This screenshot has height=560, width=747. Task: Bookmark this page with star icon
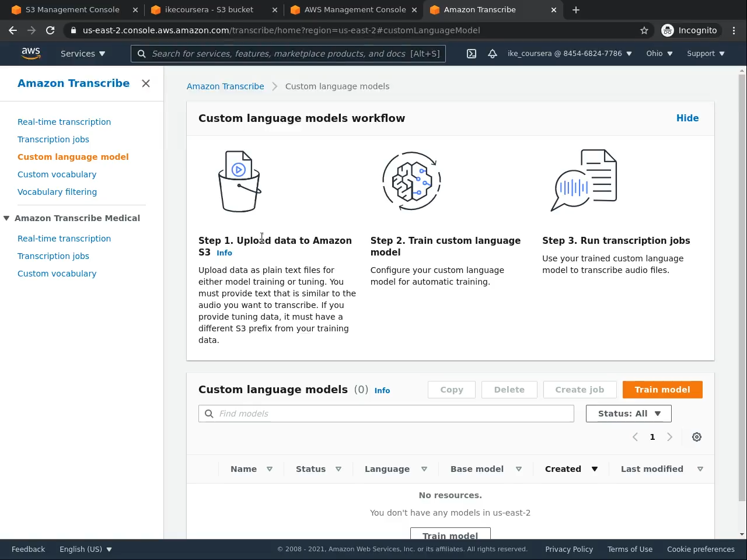644,30
